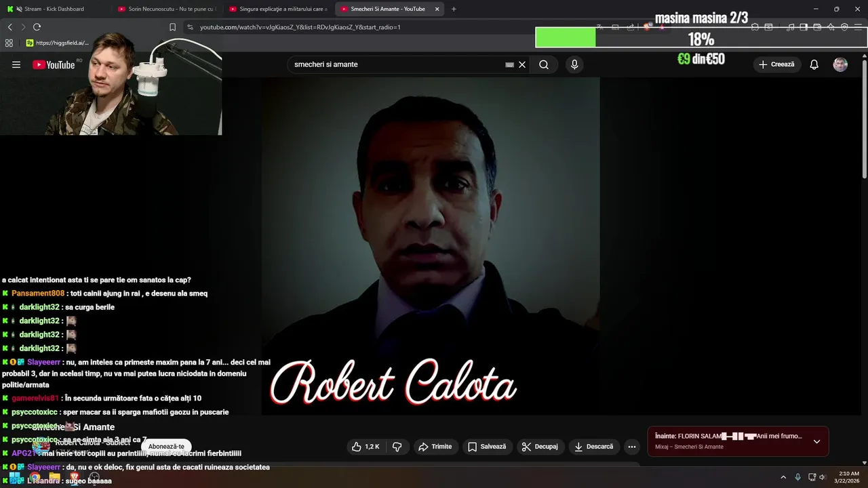This screenshot has height=488, width=868.
Task: Click the magnifier search button
Action: coord(544,64)
